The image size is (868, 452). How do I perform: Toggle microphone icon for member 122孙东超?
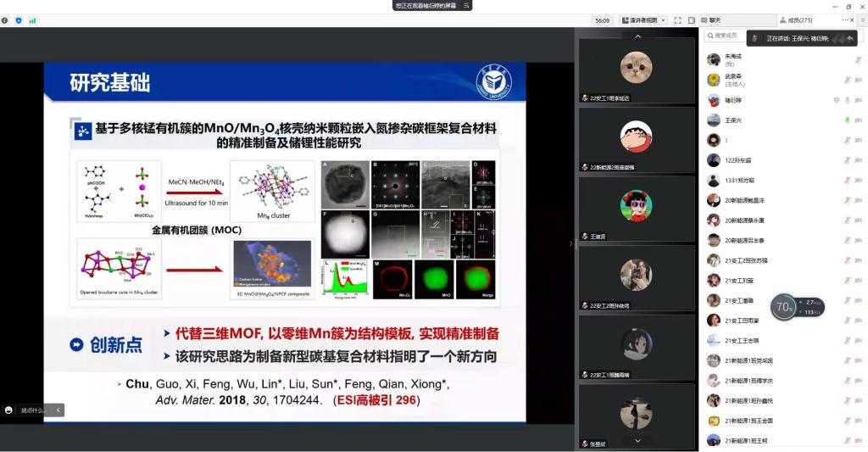[x=846, y=160]
